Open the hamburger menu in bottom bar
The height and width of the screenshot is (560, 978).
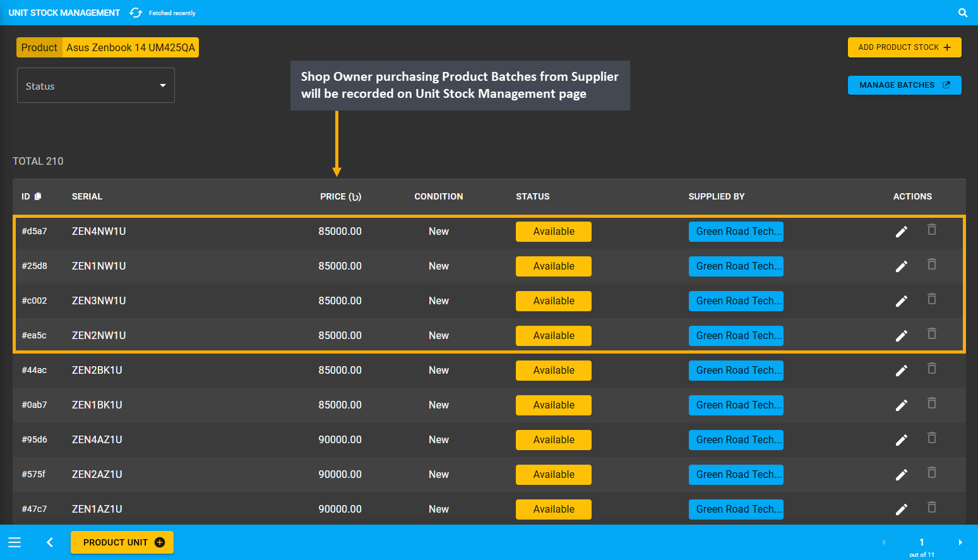pos(15,542)
